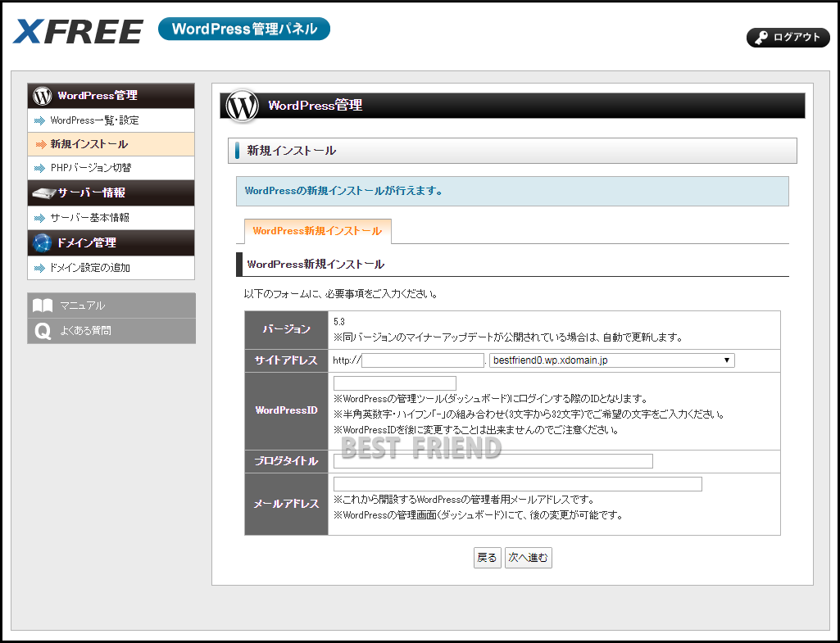Click the server icon beside サーバー情報
Viewport: 840px width, 643px height.
click(x=43, y=192)
